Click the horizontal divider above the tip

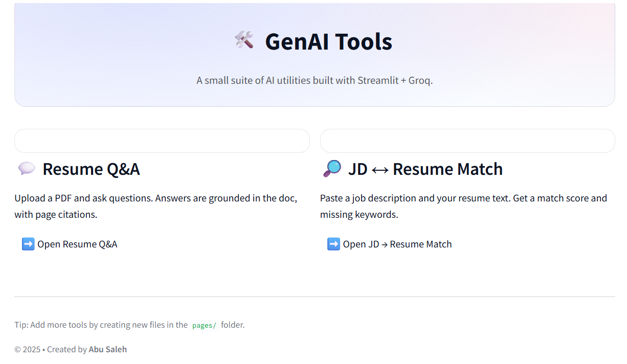click(x=315, y=297)
